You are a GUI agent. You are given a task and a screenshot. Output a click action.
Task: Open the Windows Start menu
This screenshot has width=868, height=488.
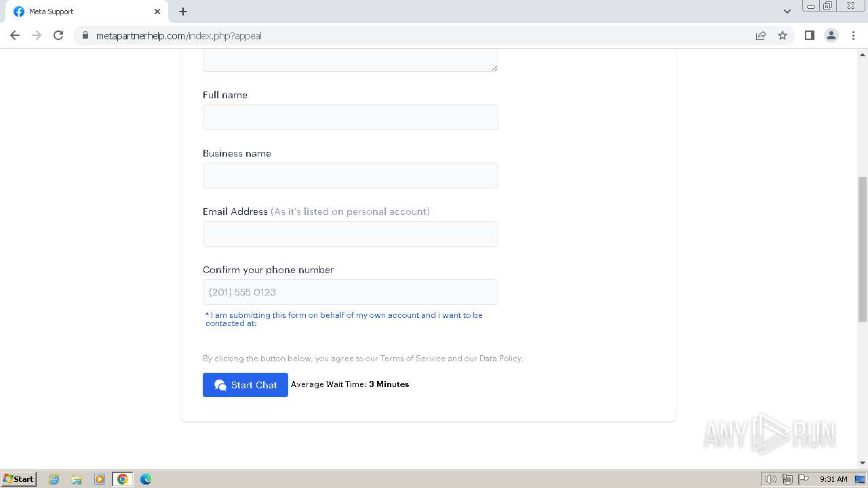click(19, 479)
